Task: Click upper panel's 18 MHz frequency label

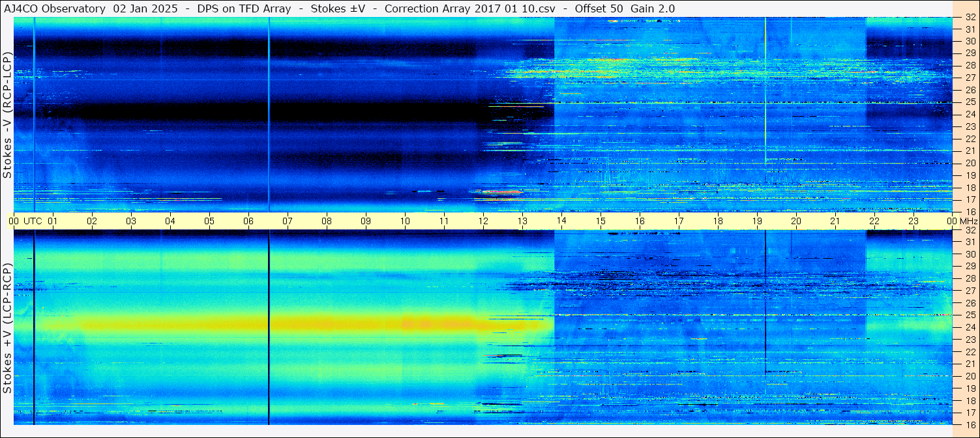Action: pos(970,187)
